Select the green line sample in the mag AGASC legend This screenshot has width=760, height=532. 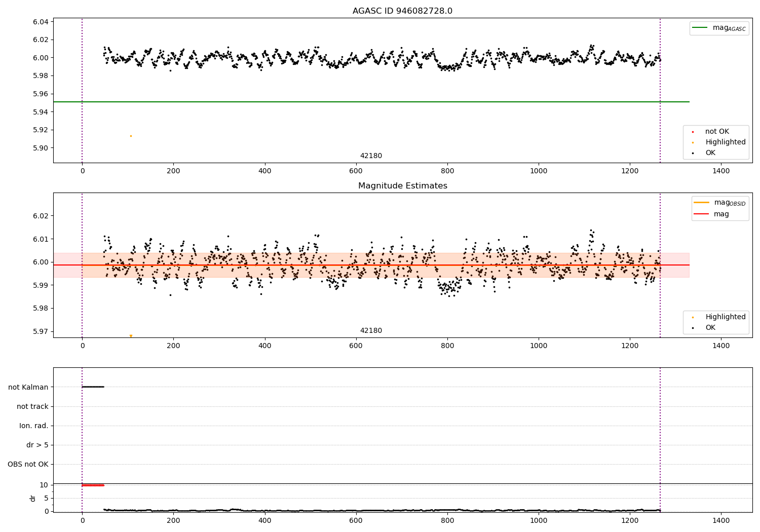pyautogui.click(x=700, y=27)
